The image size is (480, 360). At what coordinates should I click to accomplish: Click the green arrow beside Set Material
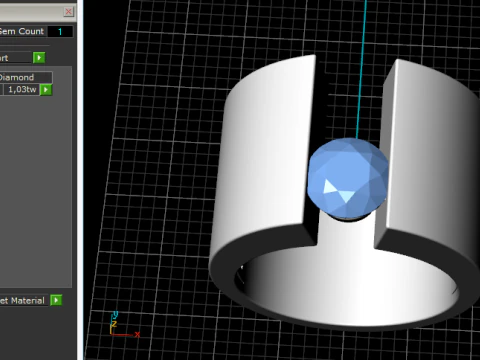pos(56,300)
